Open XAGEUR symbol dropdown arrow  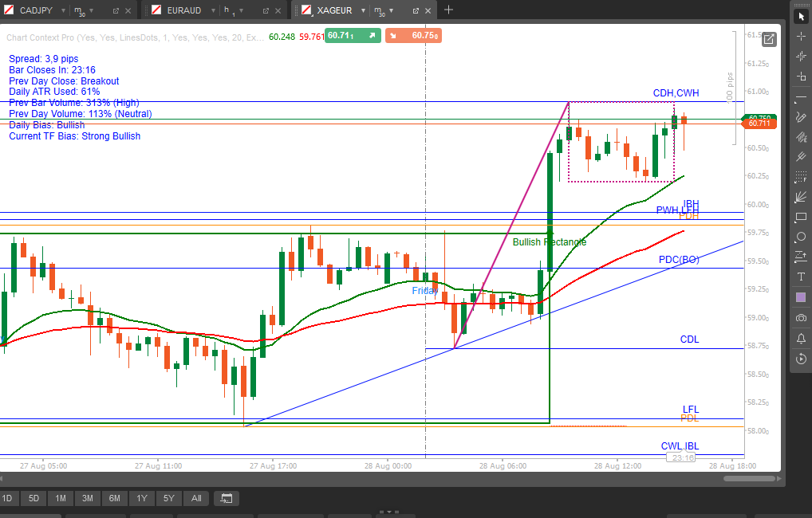tap(363, 11)
